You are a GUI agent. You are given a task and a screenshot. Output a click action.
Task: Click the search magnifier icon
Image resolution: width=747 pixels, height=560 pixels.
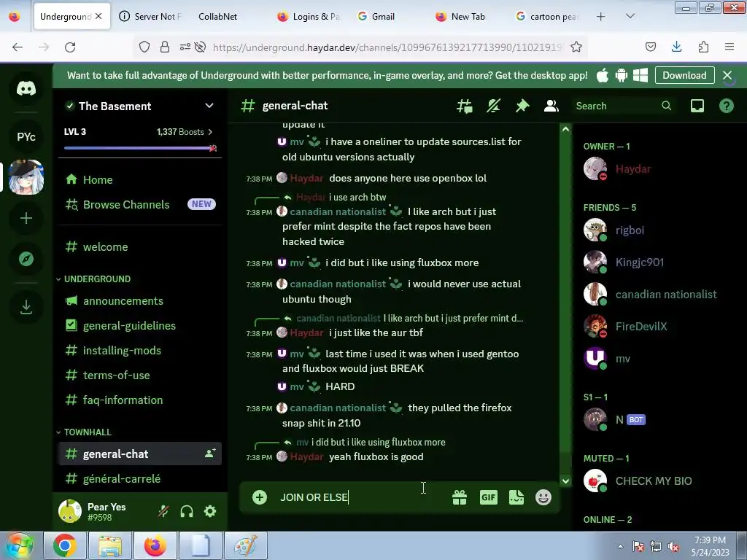click(667, 106)
